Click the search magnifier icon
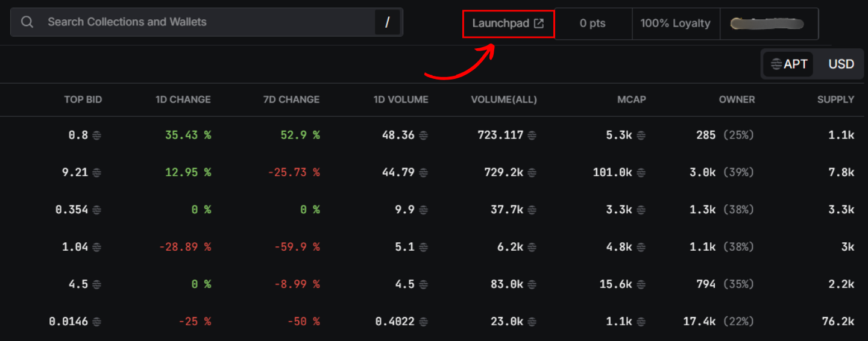 [x=27, y=22]
